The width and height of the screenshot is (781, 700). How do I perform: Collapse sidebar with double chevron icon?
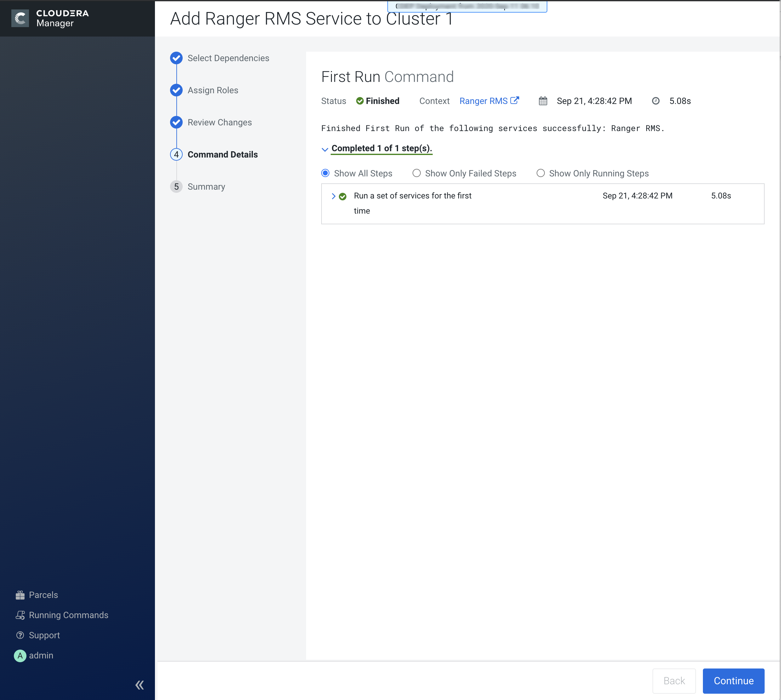(x=140, y=685)
